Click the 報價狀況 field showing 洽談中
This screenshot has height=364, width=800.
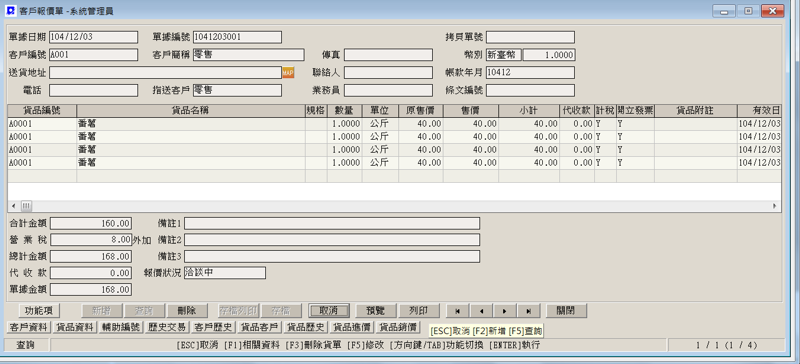[224, 273]
